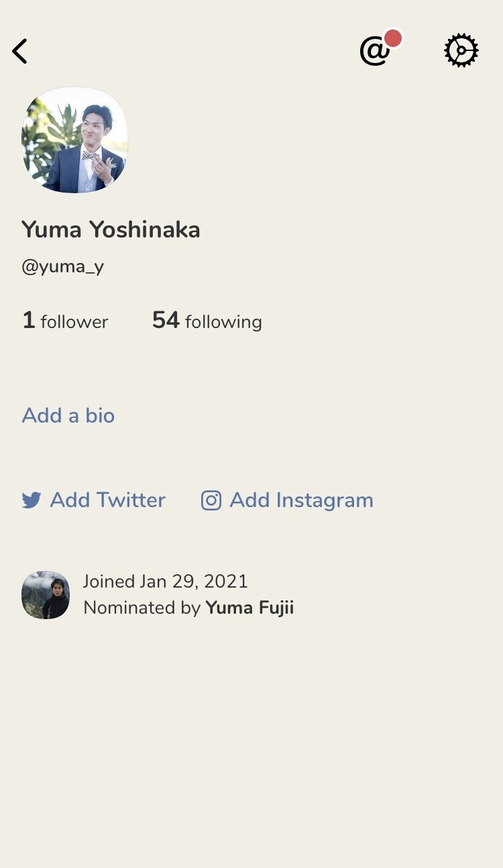This screenshot has width=503, height=868.
Task: Tap the Instagram camera icon
Action: point(211,500)
